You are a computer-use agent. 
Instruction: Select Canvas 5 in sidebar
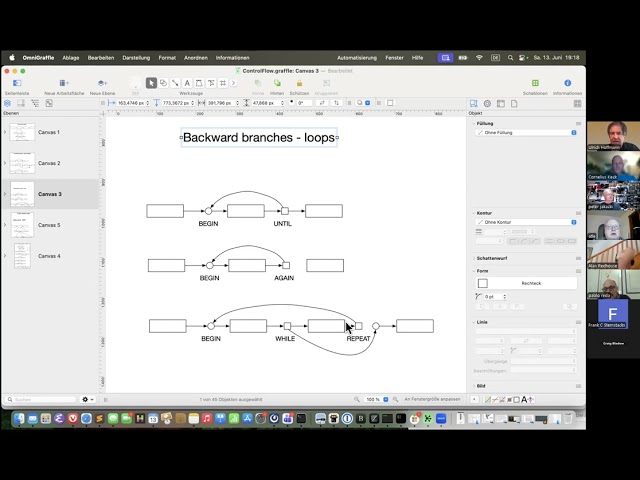(x=49, y=225)
